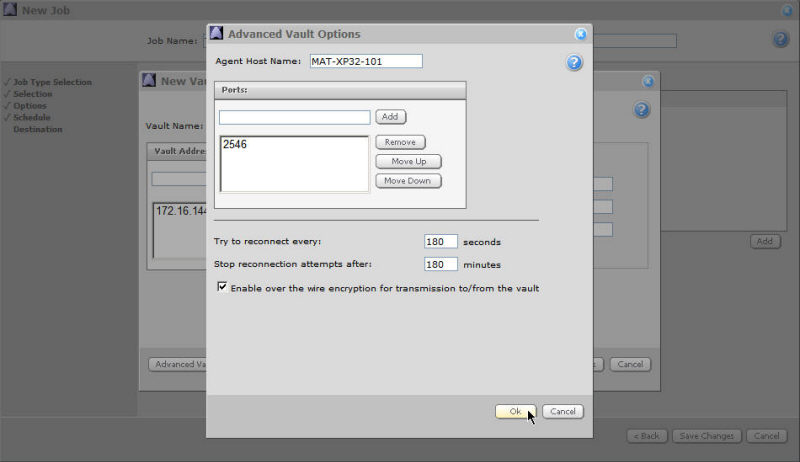Click the Advanced Vault Options title icon
Screen dimensions: 800x462
pyautogui.click(x=217, y=34)
